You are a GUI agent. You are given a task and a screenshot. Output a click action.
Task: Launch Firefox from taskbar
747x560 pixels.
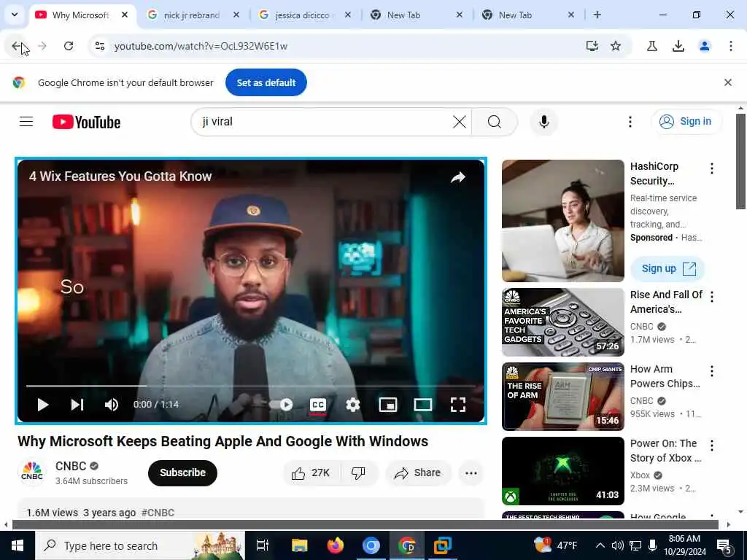[x=336, y=545]
